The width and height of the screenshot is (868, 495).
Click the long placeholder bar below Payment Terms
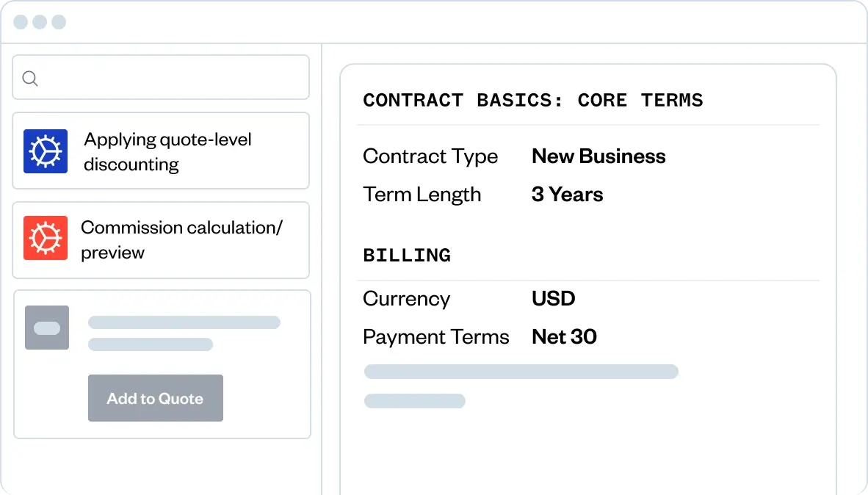coord(521,372)
